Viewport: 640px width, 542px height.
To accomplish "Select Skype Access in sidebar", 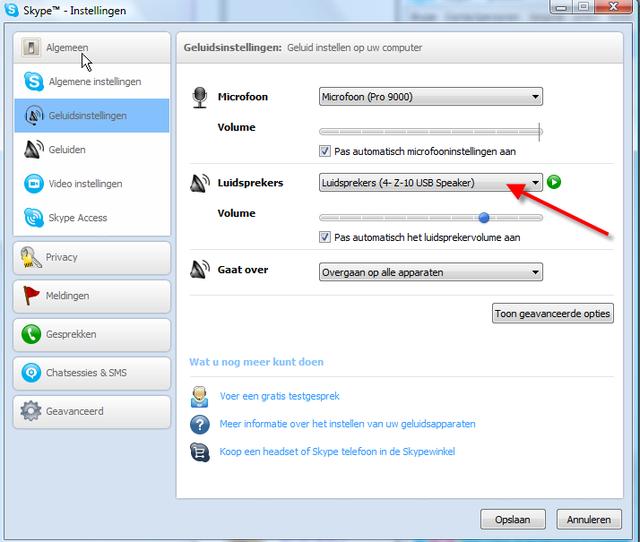I will click(x=92, y=218).
